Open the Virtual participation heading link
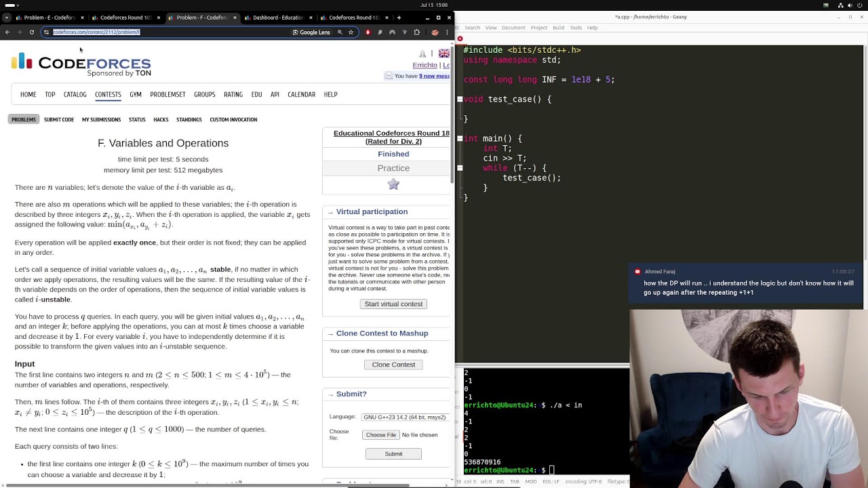 (x=372, y=211)
